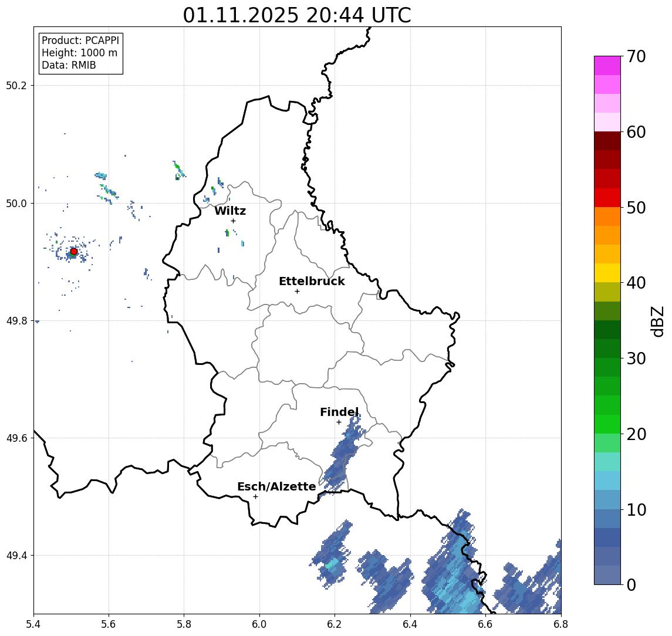Click the x-axis longitude label 5.4
The width and height of the screenshot is (672, 636).
33,624
